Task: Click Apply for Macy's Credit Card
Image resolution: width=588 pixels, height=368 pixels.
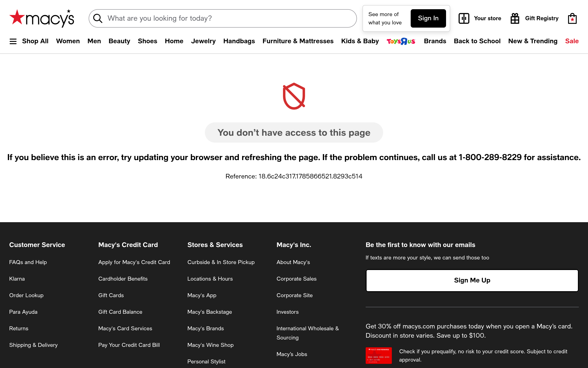Action: click(x=134, y=262)
